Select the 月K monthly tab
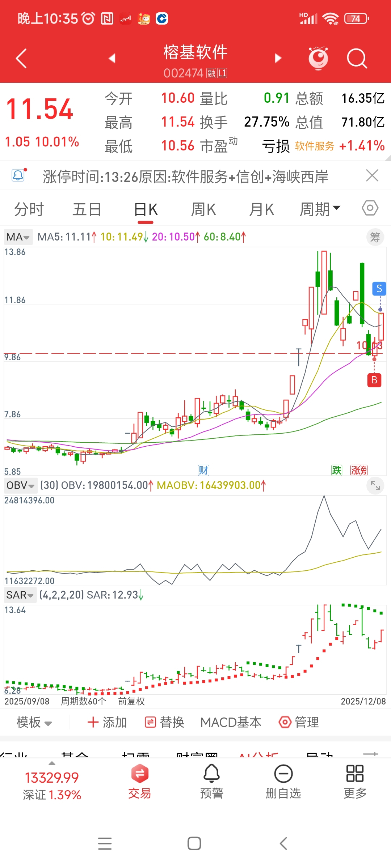The width and height of the screenshot is (391, 868). (261, 209)
